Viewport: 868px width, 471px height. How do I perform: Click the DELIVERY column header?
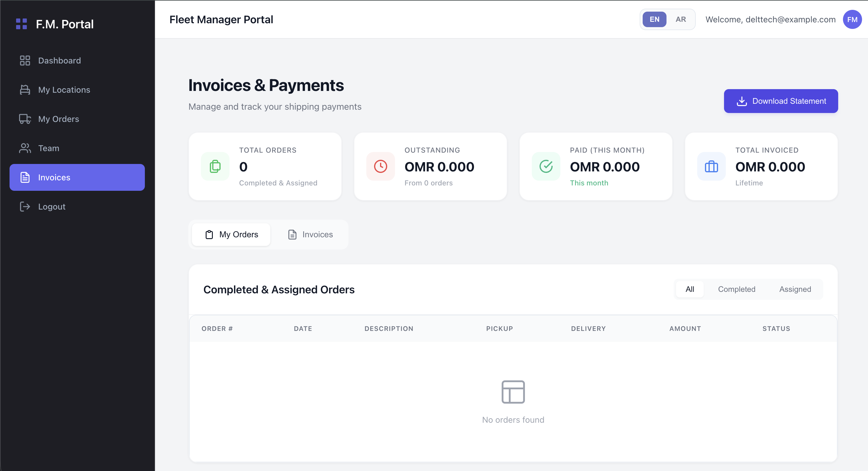point(588,329)
